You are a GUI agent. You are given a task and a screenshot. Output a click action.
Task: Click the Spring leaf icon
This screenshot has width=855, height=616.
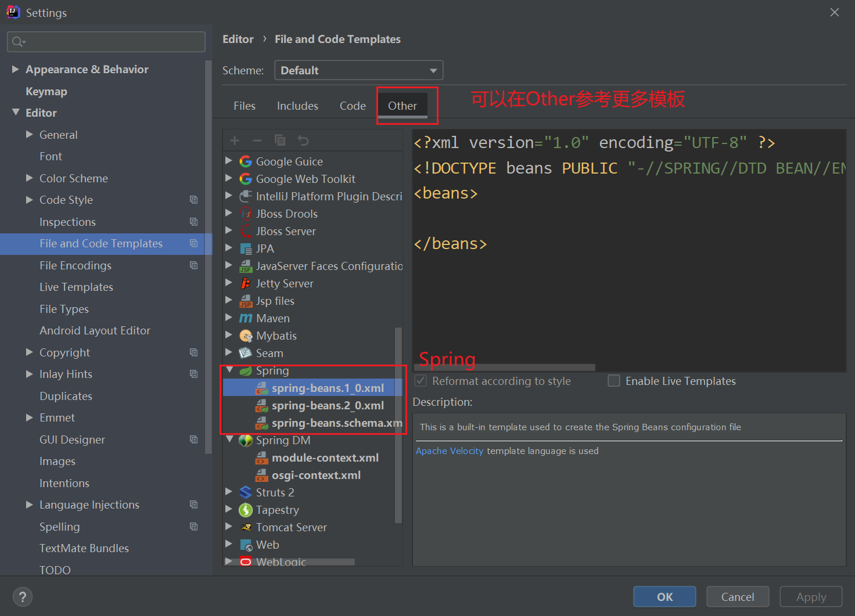(x=246, y=370)
